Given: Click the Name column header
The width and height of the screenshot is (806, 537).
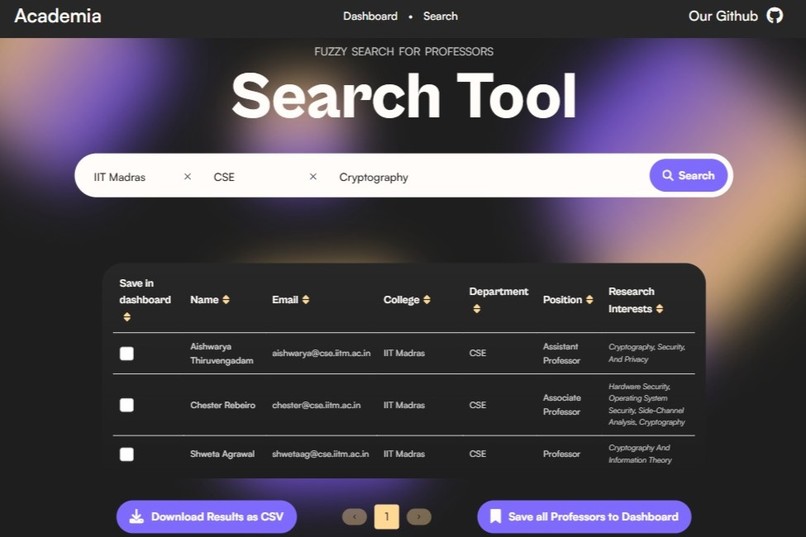Looking at the screenshot, I should click(x=204, y=300).
